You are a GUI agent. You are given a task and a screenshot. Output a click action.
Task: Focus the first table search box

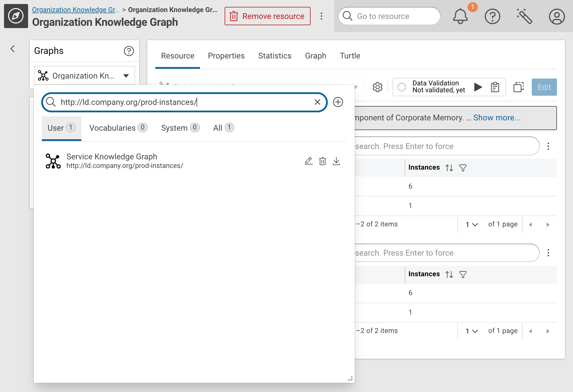point(447,146)
